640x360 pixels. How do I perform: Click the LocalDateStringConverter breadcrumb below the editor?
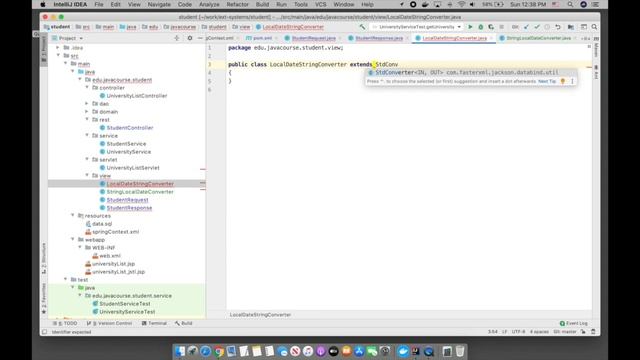coord(260,315)
